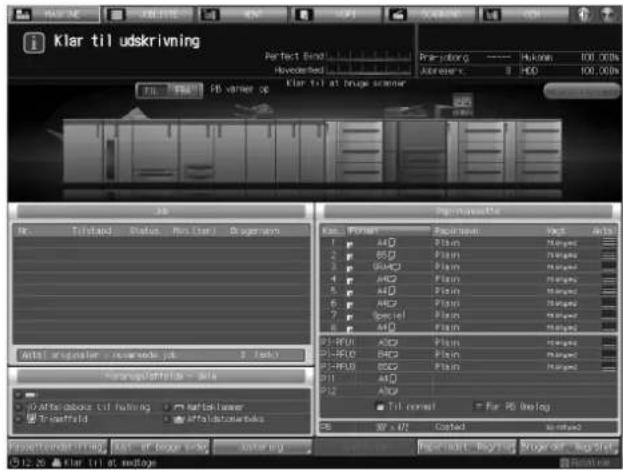The height and width of the screenshot is (470, 623).
Task: Click the greyed button below the HDD readout
Action: 581,91
